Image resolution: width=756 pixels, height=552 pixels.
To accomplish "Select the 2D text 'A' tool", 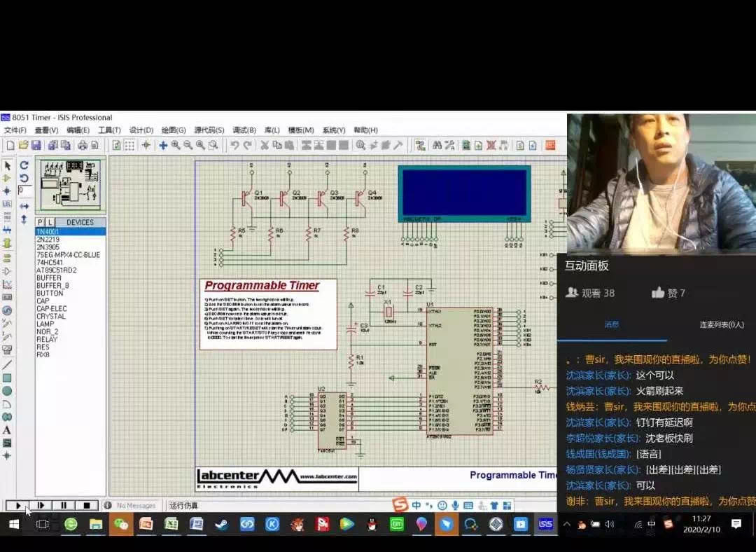I will click(x=7, y=430).
